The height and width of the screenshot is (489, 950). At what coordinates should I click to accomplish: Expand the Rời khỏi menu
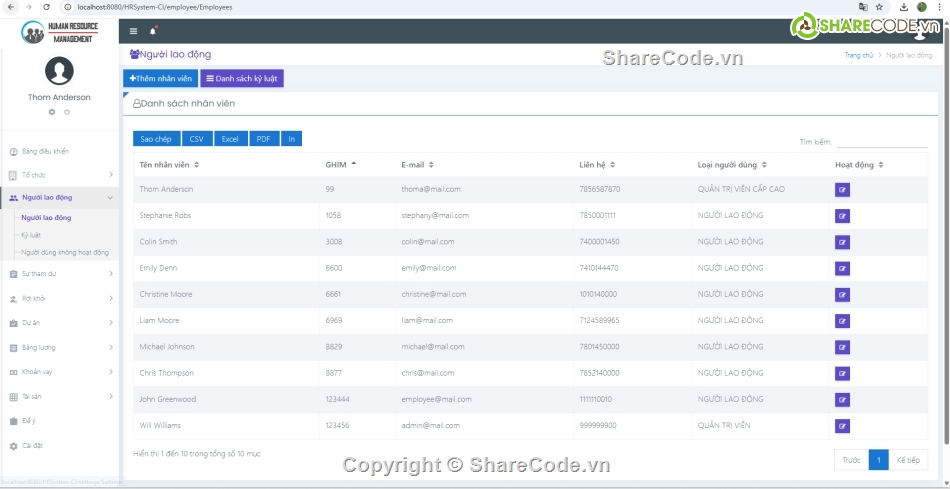(x=59, y=299)
